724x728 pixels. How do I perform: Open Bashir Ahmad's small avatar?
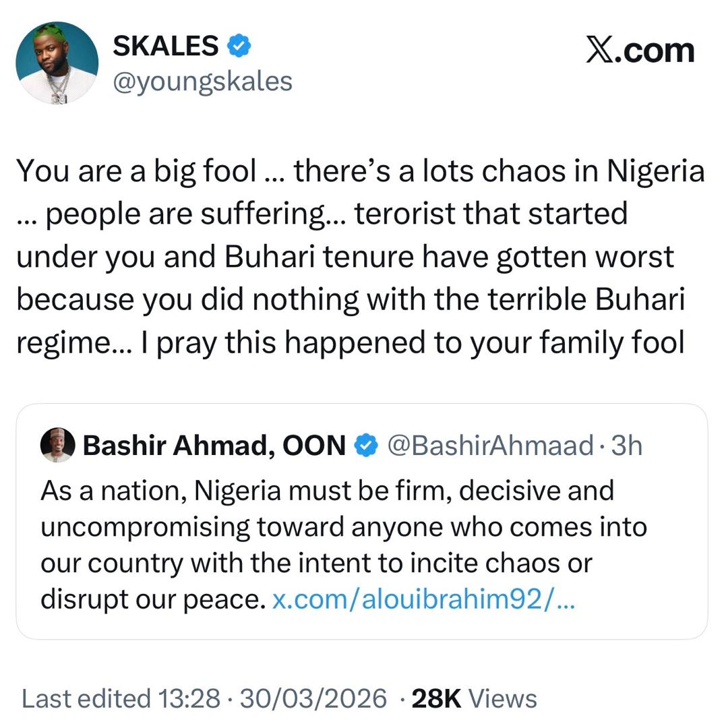57,446
